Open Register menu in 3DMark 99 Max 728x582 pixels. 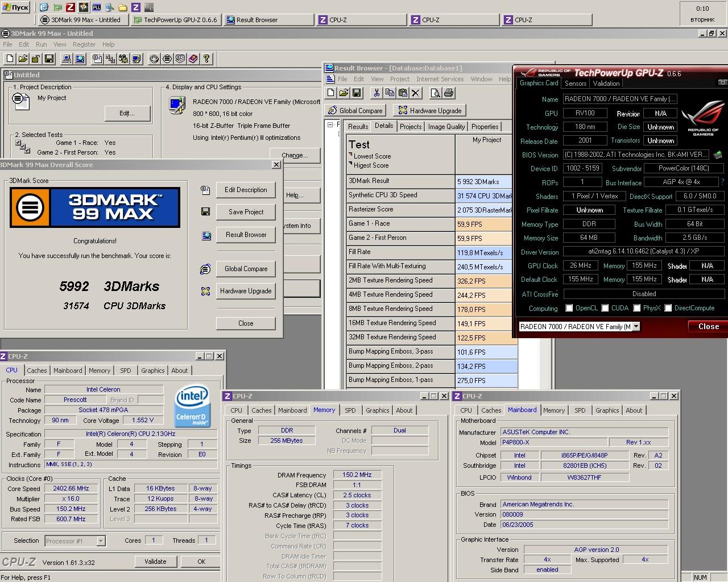[x=84, y=44]
